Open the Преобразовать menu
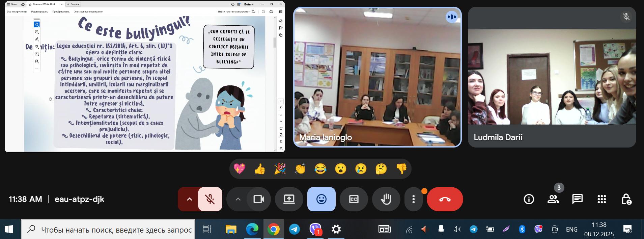This screenshot has height=239, width=644. coord(61,11)
